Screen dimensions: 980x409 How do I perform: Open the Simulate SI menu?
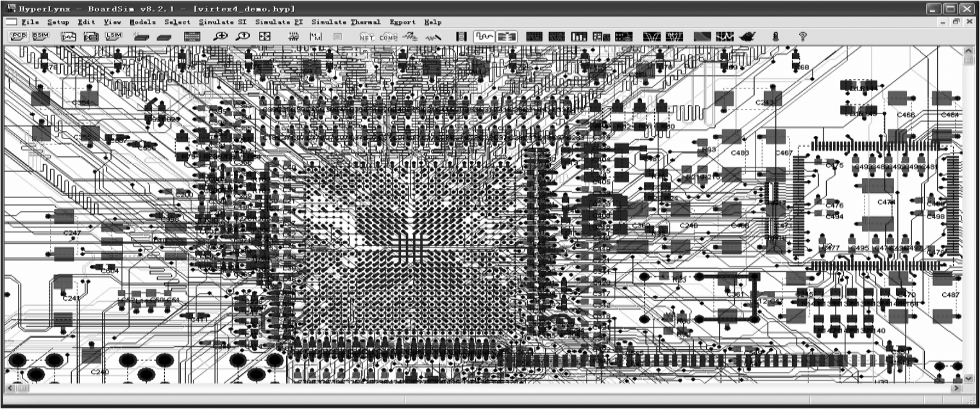[223, 22]
